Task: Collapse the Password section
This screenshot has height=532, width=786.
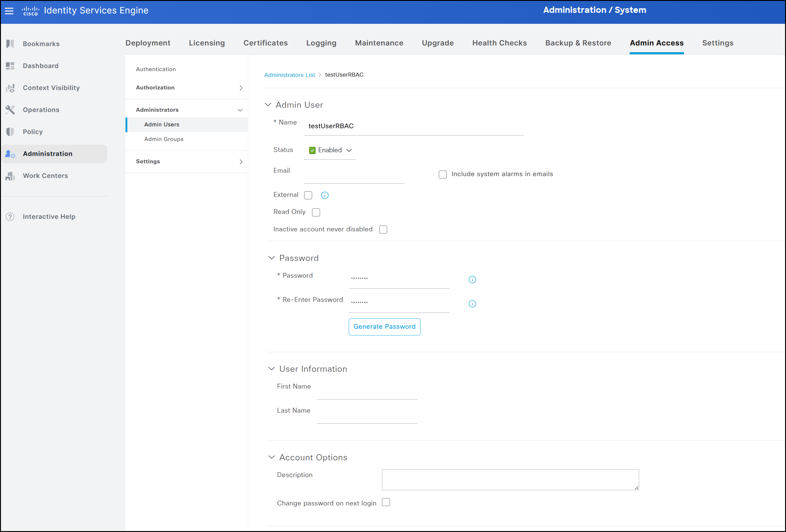Action: click(271, 258)
